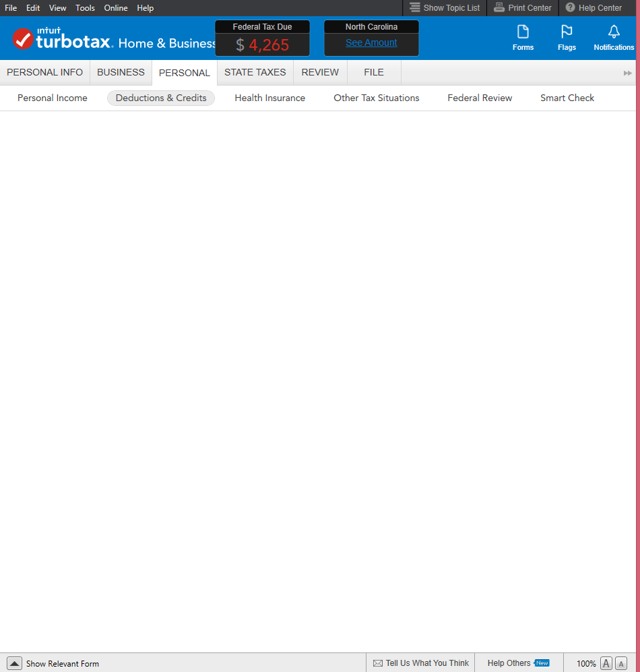The width and height of the screenshot is (640, 672).
Task: Click the Federal Tax Due amount box
Action: click(x=262, y=45)
